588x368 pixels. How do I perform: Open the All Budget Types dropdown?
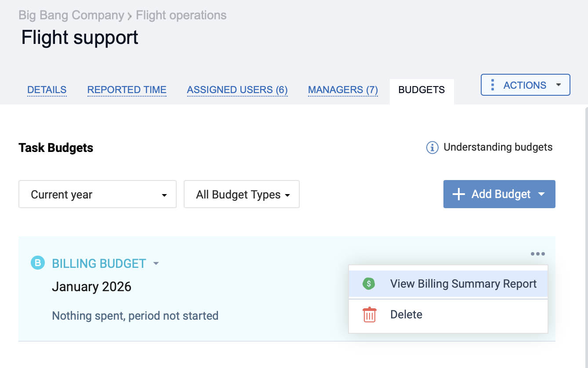pos(241,194)
